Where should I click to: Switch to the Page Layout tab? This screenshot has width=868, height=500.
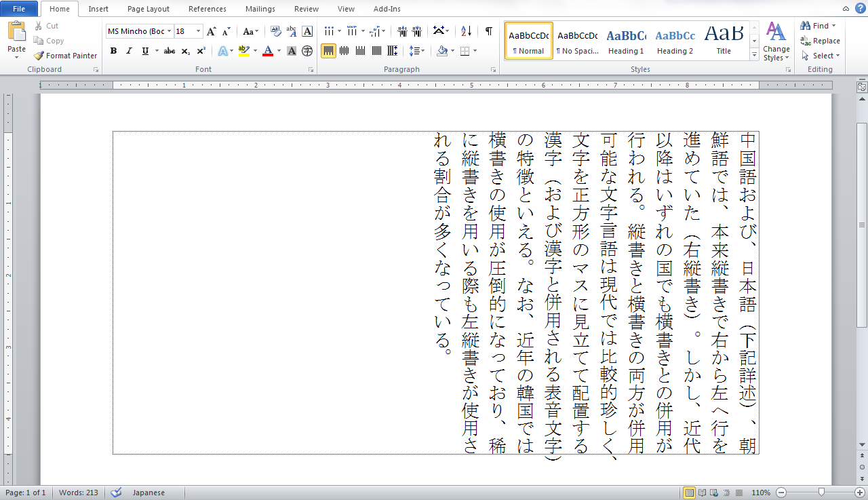click(x=149, y=9)
